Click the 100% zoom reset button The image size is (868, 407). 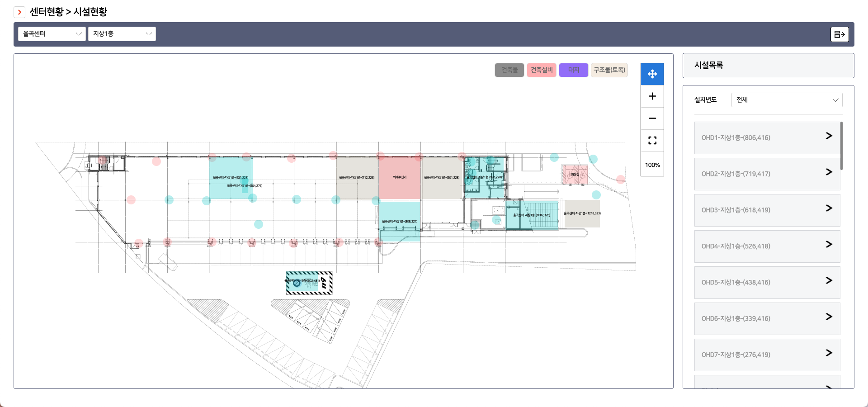[x=652, y=165]
